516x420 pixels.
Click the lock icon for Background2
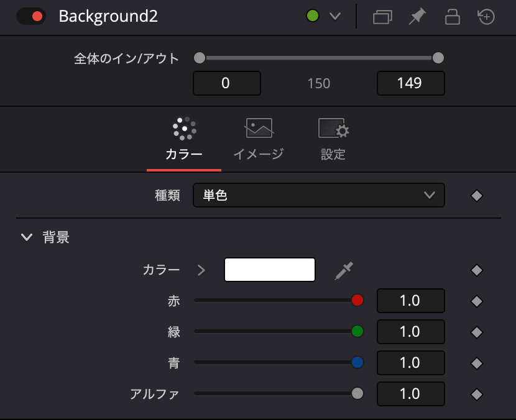coord(452,17)
